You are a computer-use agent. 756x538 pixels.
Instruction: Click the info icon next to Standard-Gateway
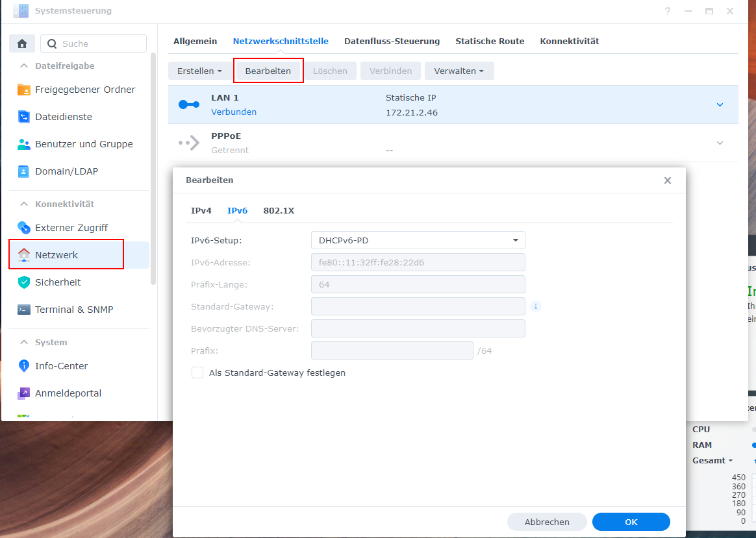click(535, 306)
